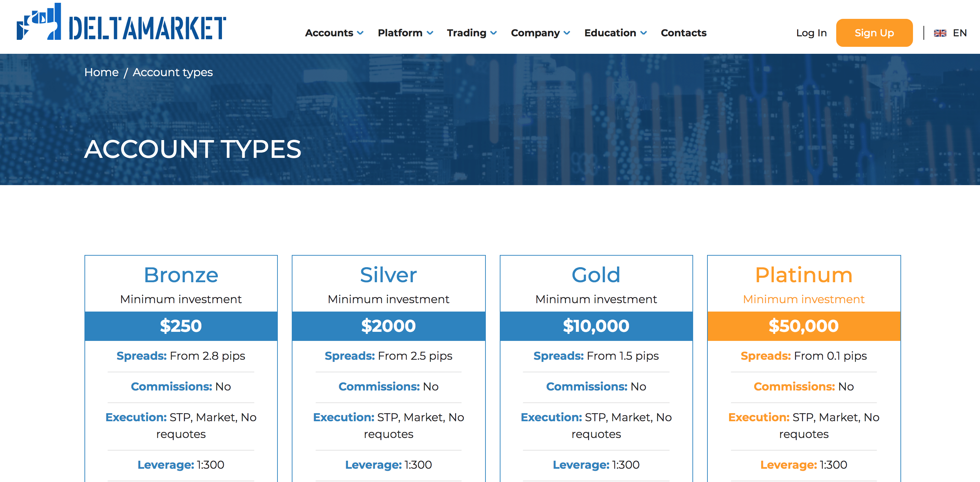Open the Company menu item
Screen dimensions: 980x482
[535, 33]
